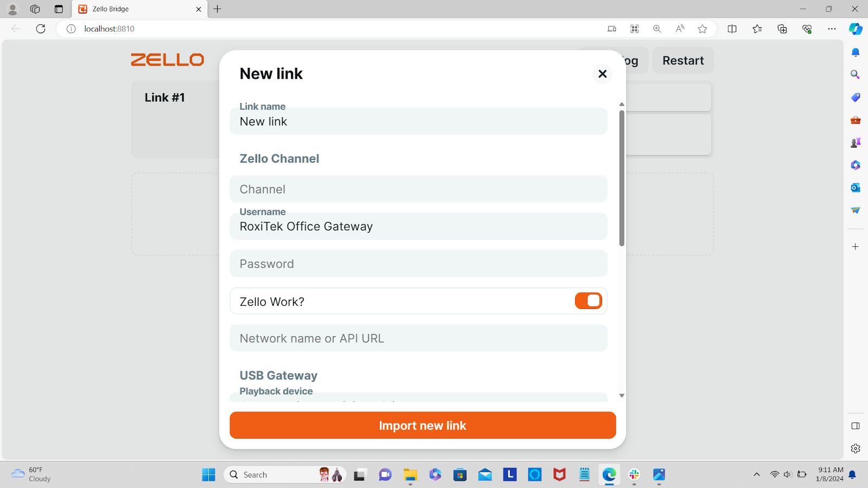Click the Link name input field

click(x=418, y=121)
